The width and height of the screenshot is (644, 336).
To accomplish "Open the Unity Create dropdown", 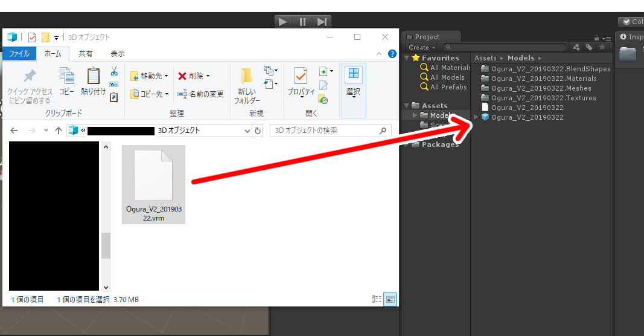I will 422,48.
